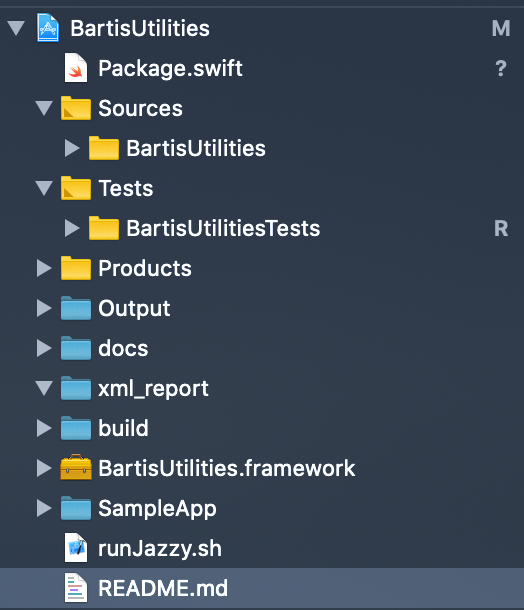Click the blue SampleApp folder icon
This screenshot has width=524, height=610.
point(76,508)
